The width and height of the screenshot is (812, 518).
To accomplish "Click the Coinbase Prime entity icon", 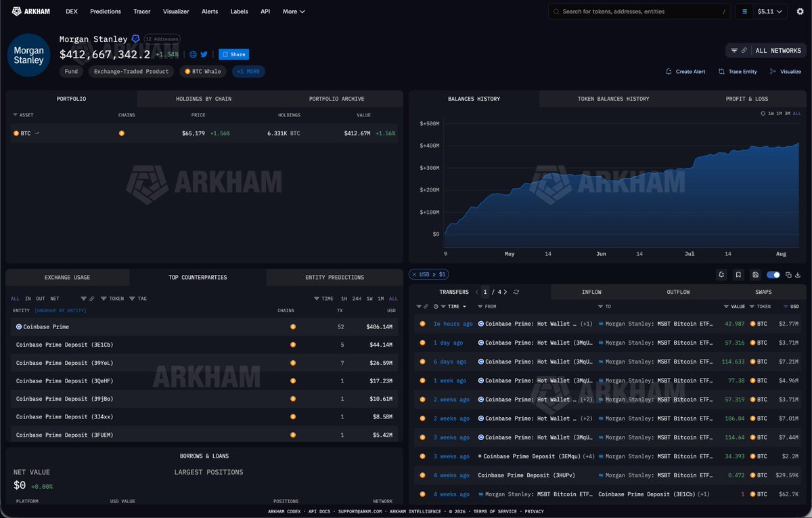I will click(19, 326).
